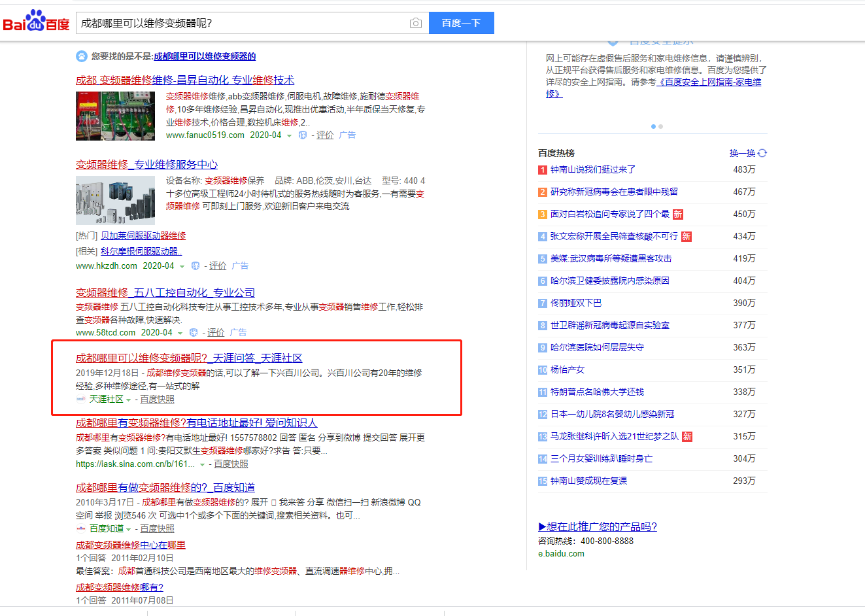Open hot topic 杨怡产女

pyautogui.click(x=568, y=369)
